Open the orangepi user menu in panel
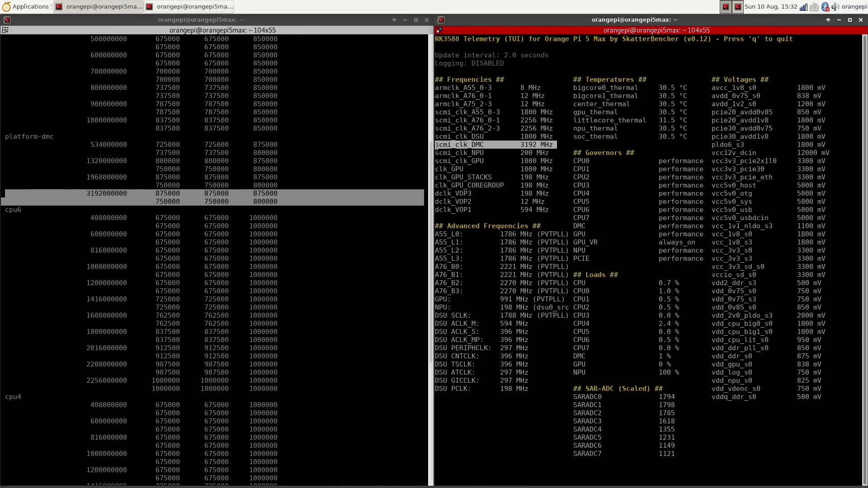 pos(854,6)
